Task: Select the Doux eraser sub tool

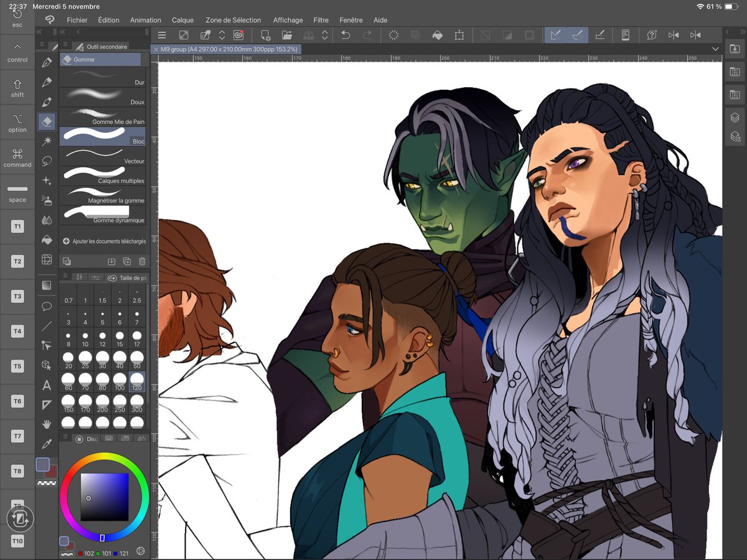Action: point(103,97)
